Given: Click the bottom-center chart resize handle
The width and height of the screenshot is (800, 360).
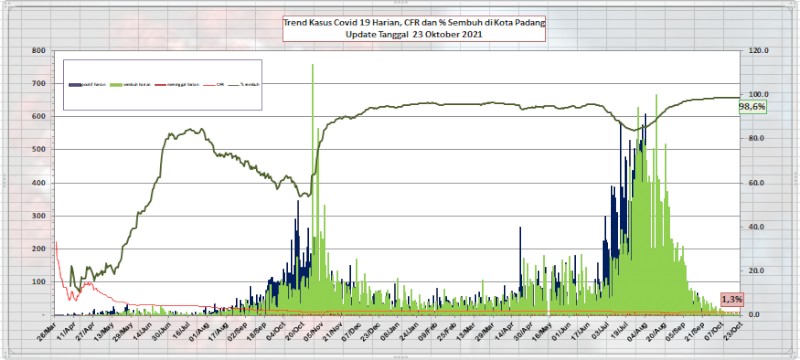Looking at the screenshot, I should click(x=400, y=357).
